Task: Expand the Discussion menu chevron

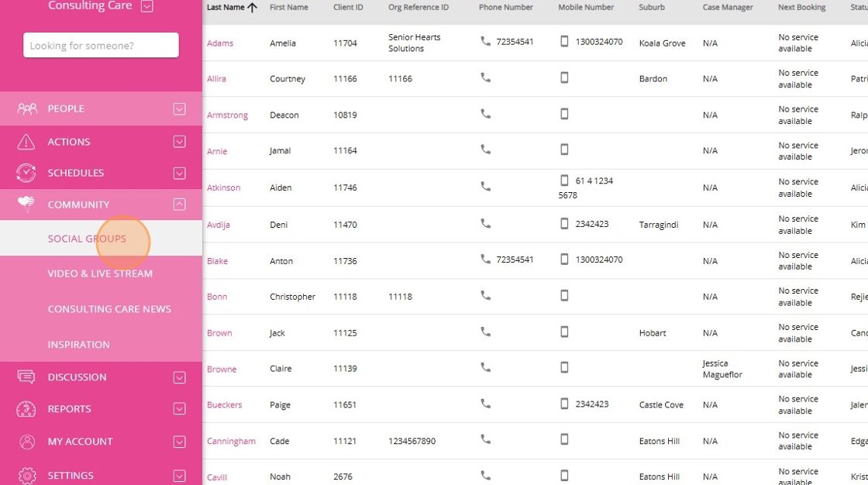Action: tap(179, 377)
